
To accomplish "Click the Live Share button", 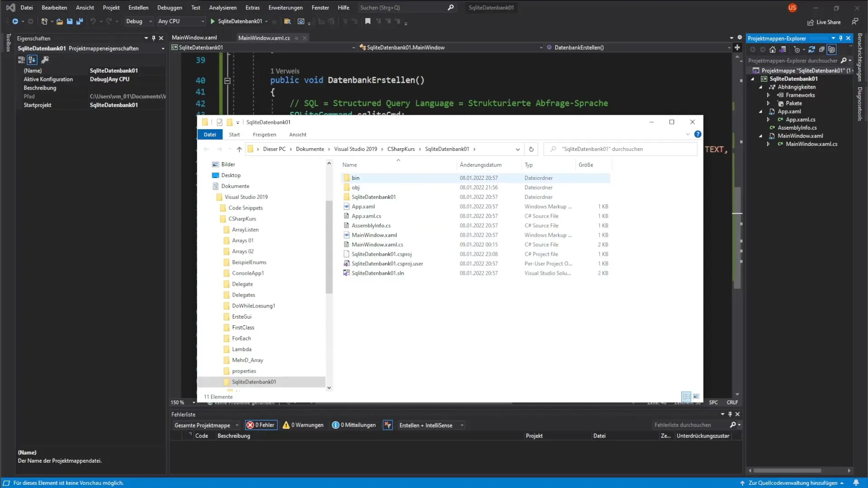I will 824,22.
